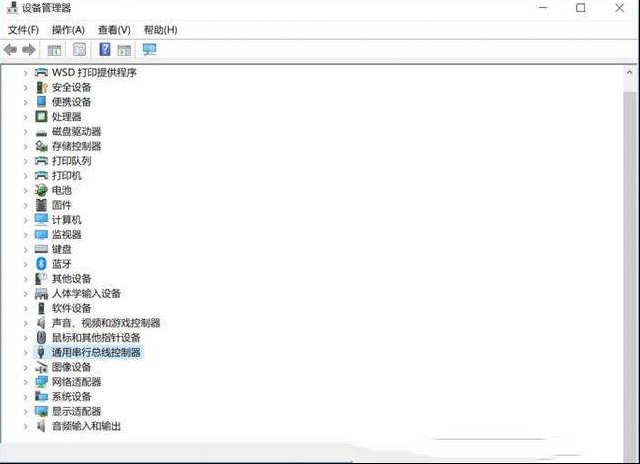Open the 操作(A) menu
Screen dimensions: 640x464
point(68,30)
